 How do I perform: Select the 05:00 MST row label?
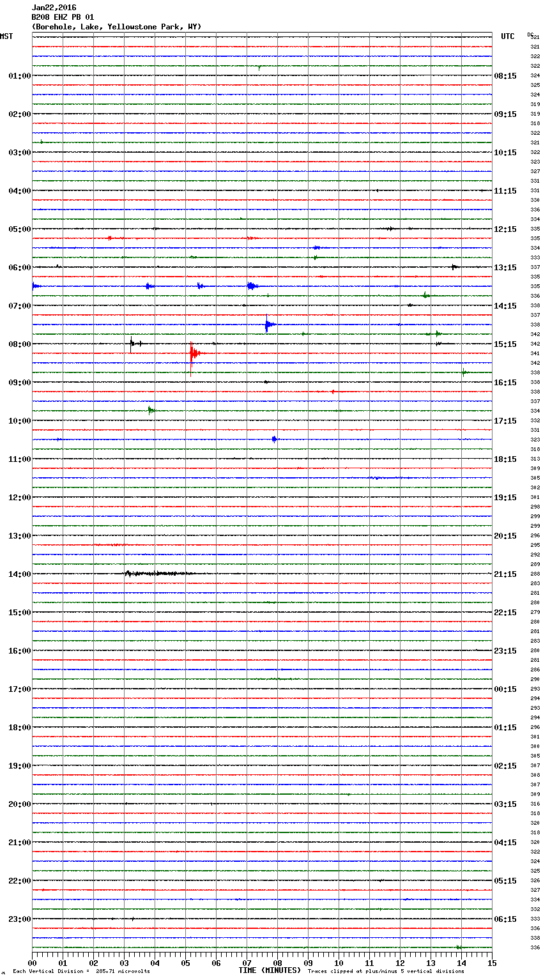(x=20, y=229)
